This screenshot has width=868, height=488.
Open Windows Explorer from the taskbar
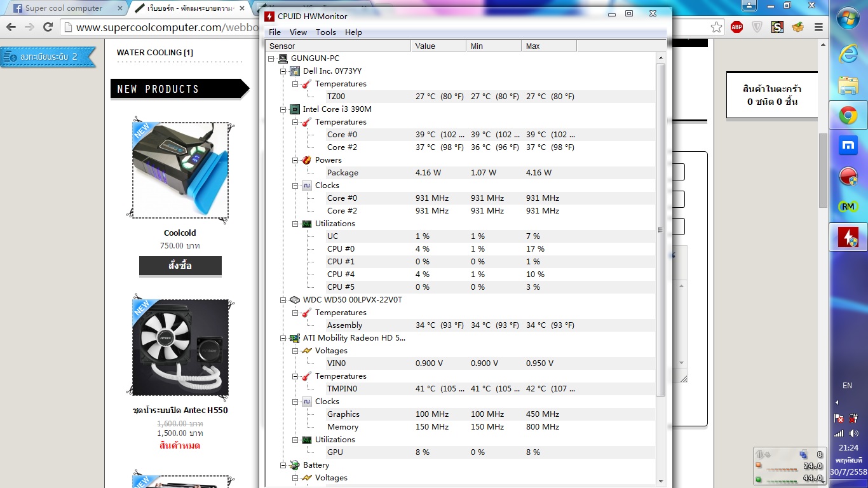pos(848,85)
